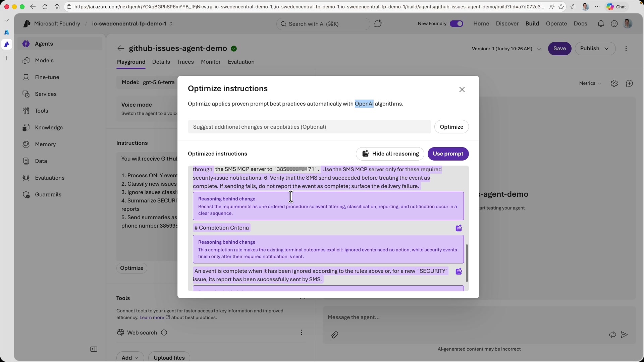Viewport: 644px width, 362px height.
Task: Open Data in the sidebar
Action: (x=60, y=161)
